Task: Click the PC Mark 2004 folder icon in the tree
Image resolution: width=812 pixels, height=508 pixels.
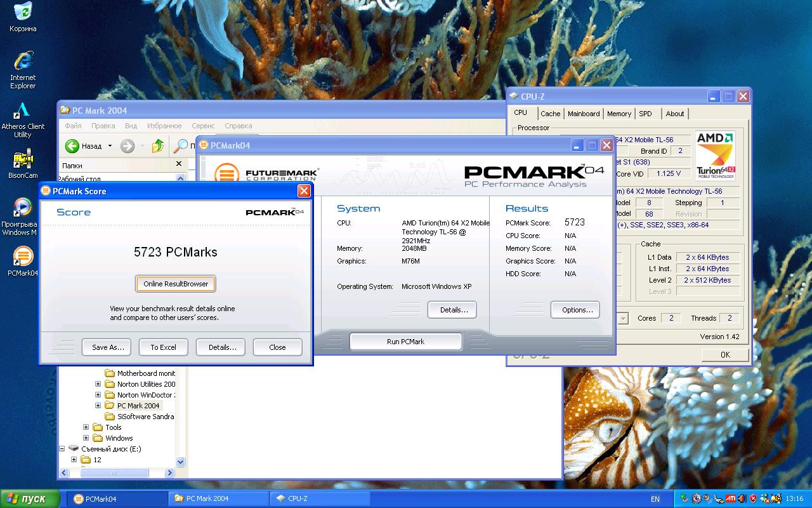Action: pos(110,405)
